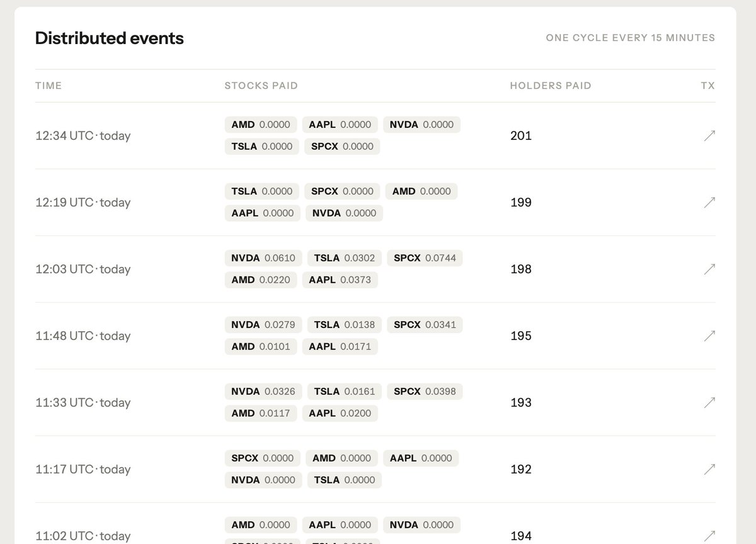Screen dimensions: 756x544
Task: Select the 12:34 UTC today timestamp
Action: click(x=83, y=135)
